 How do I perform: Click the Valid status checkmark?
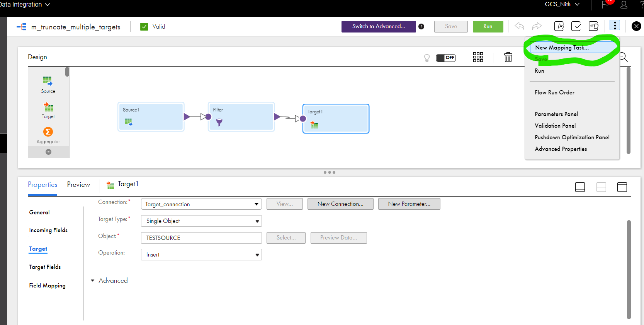pyautogui.click(x=144, y=27)
